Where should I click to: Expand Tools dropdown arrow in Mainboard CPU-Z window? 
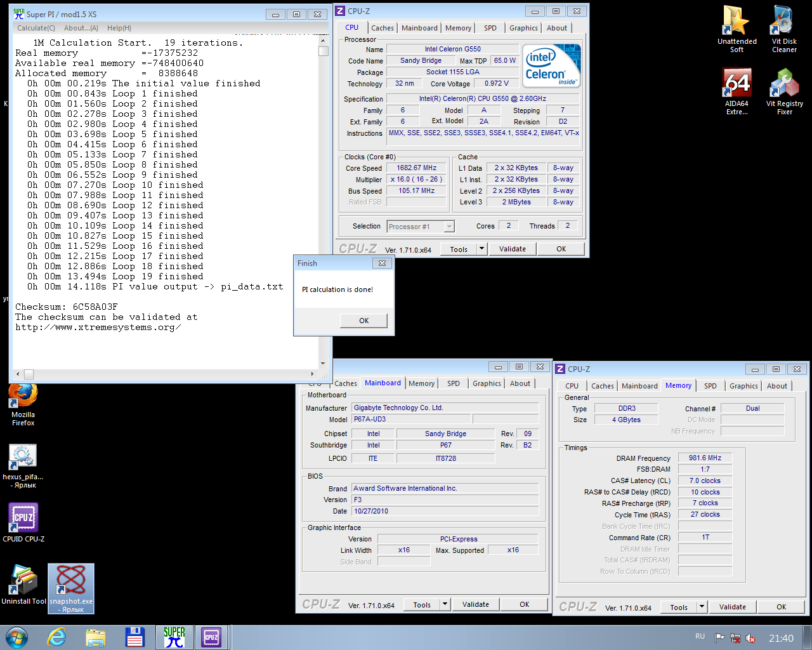tap(445, 605)
